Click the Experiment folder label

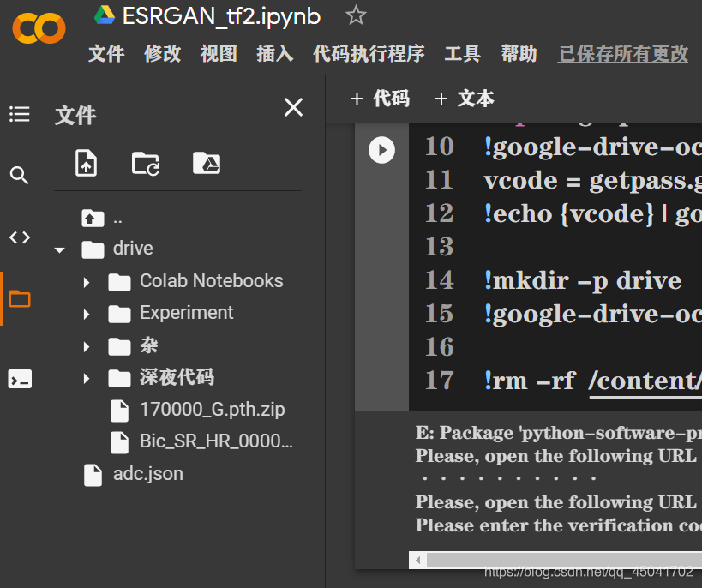click(x=186, y=313)
